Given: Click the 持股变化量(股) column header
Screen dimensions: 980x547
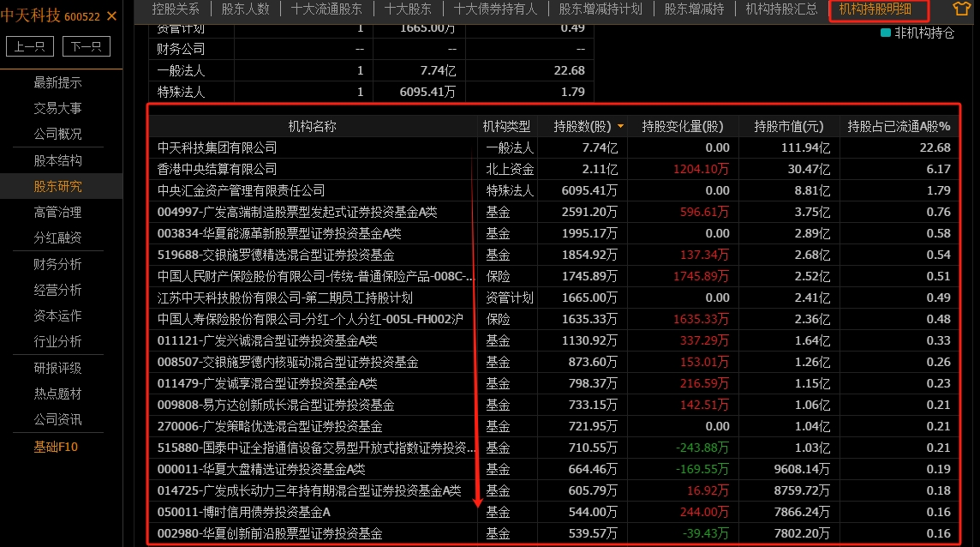Looking at the screenshot, I should tap(683, 126).
